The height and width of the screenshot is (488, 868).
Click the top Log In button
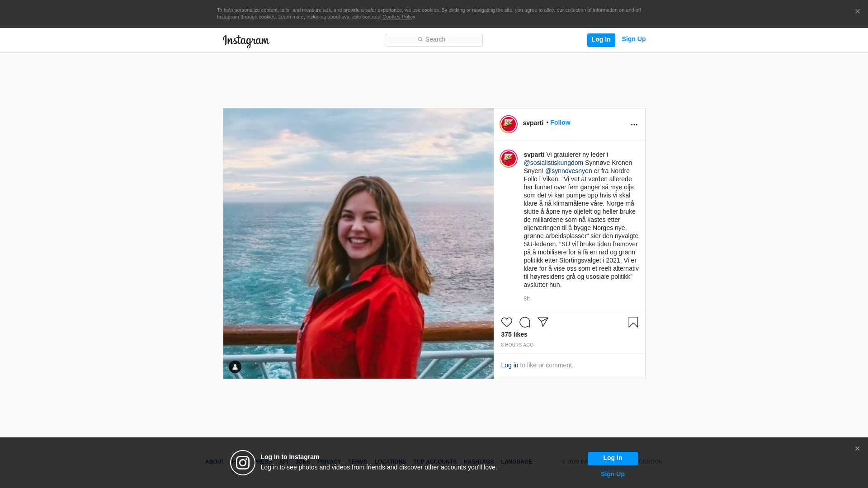[601, 40]
